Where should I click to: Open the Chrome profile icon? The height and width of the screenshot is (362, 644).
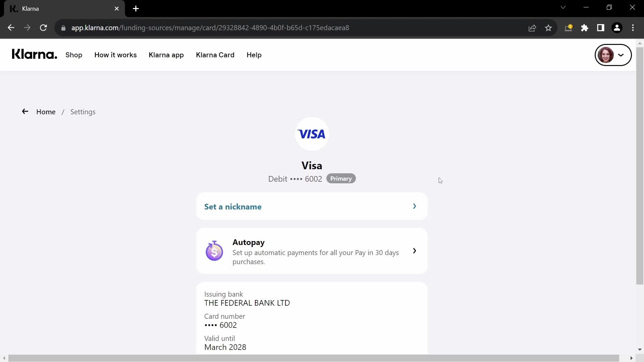tap(617, 28)
